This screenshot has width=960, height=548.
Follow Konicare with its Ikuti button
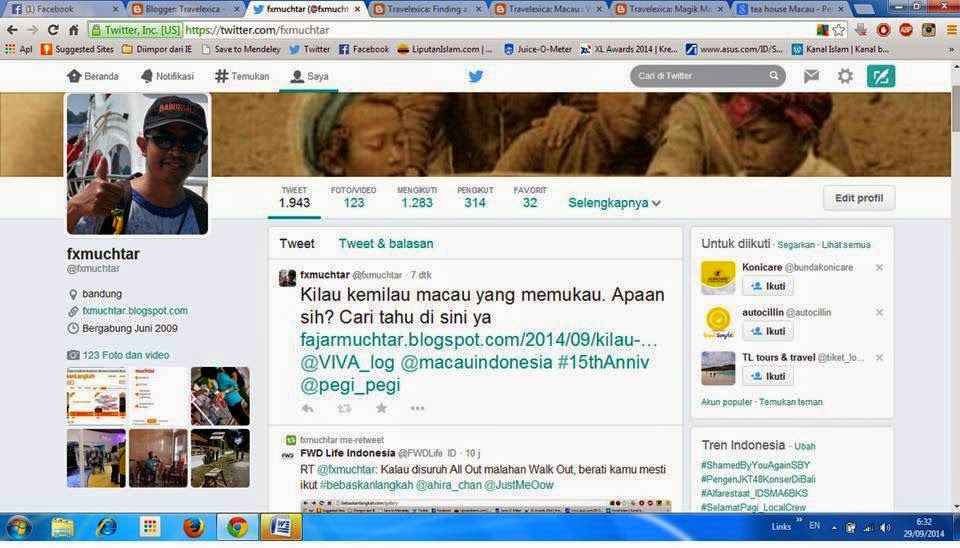(x=768, y=286)
